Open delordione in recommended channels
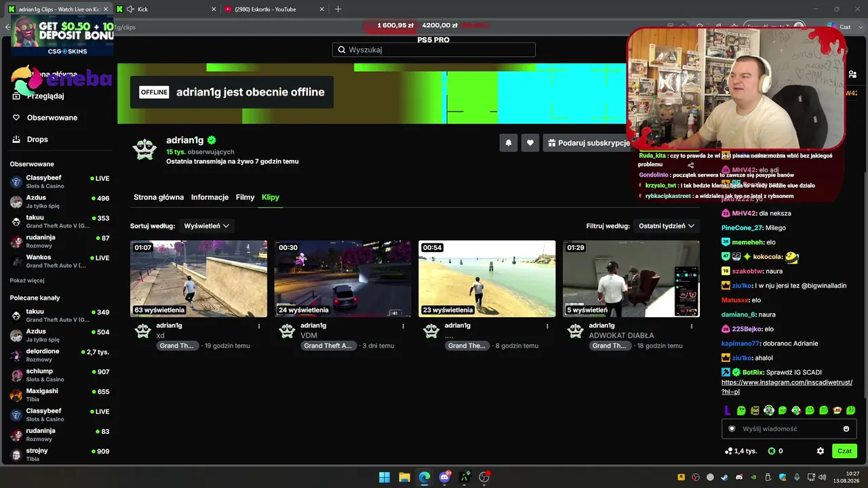Image resolution: width=868 pixels, height=488 pixels. coord(60,355)
